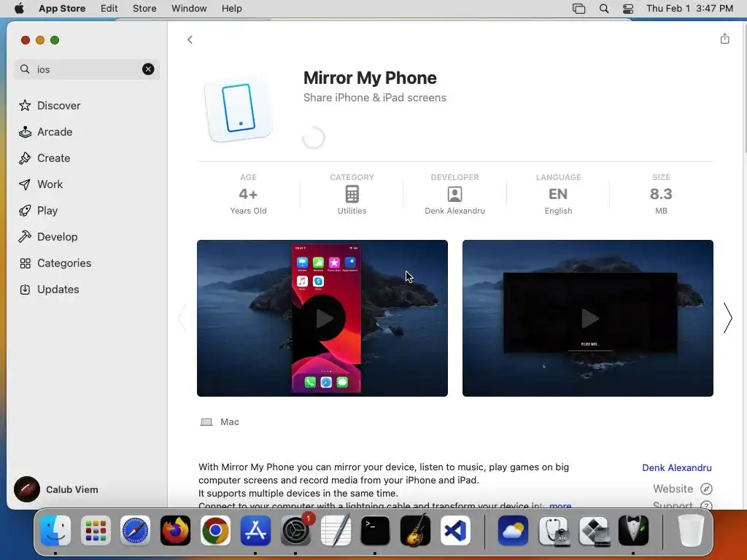
Task: Click the 'Share iPhone & iPad screens' subtitle
Action: pyautogui.click(x=374, y=97)
